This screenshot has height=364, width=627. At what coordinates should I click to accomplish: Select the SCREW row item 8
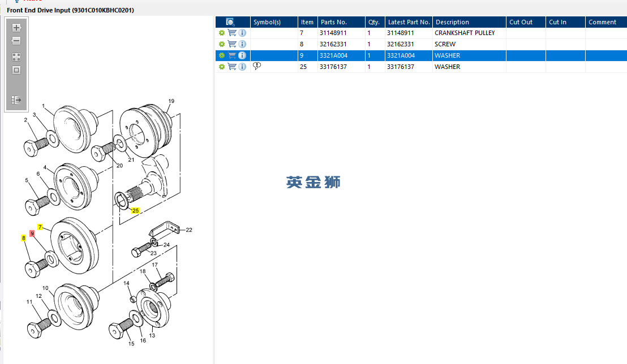pyautogui.click(x=421, y=44)
